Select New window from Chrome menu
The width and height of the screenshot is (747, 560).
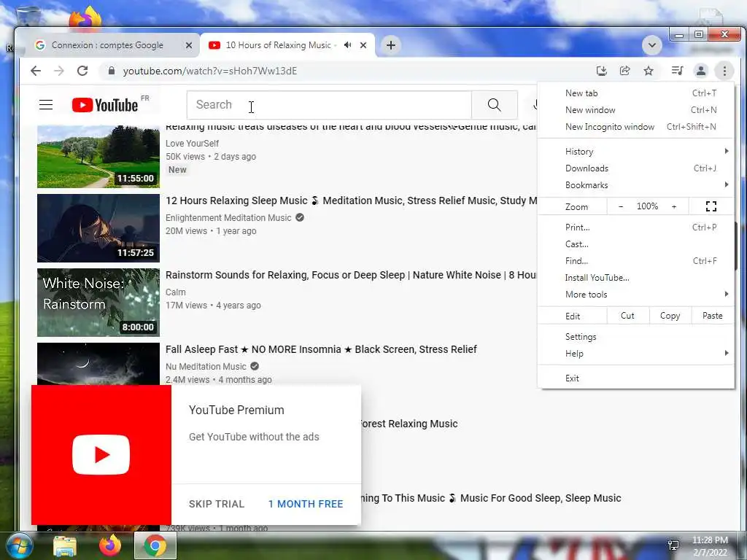click(x=636, y=110)
